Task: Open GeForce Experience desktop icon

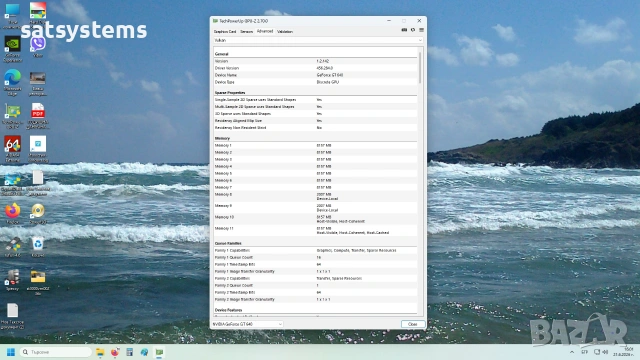Action: tap(13, 49)
